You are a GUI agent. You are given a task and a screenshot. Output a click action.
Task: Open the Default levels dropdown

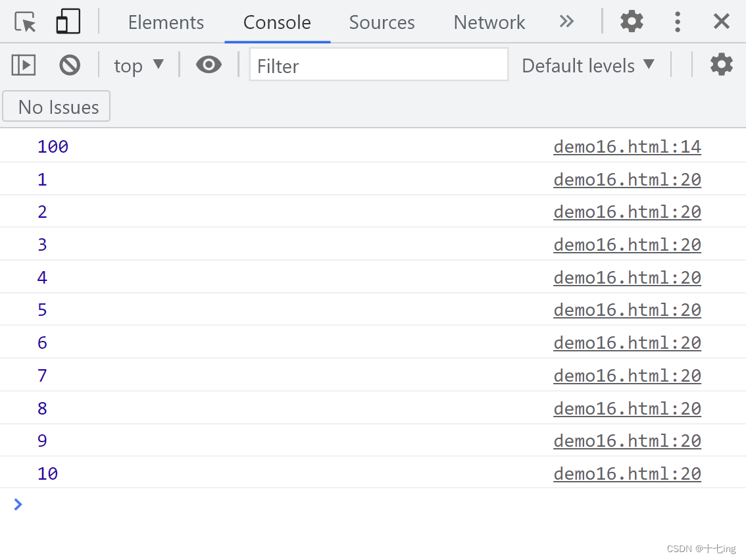pyautogui.click(x=588, y=65)
